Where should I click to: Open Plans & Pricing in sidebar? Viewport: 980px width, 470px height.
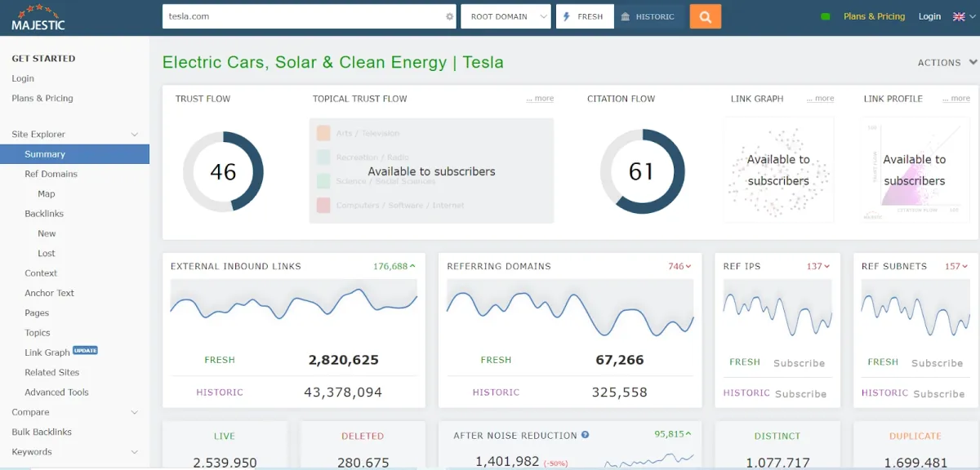coord(42,98)
